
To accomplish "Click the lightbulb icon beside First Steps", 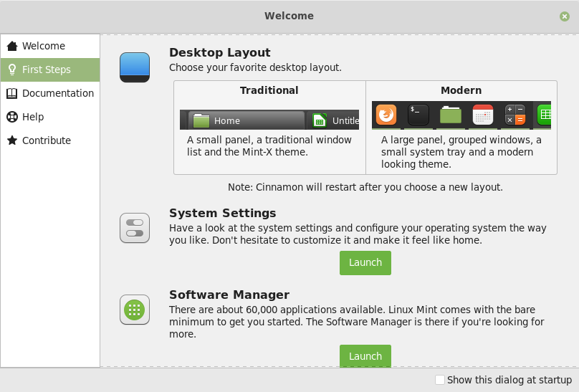I will [11, 70].
